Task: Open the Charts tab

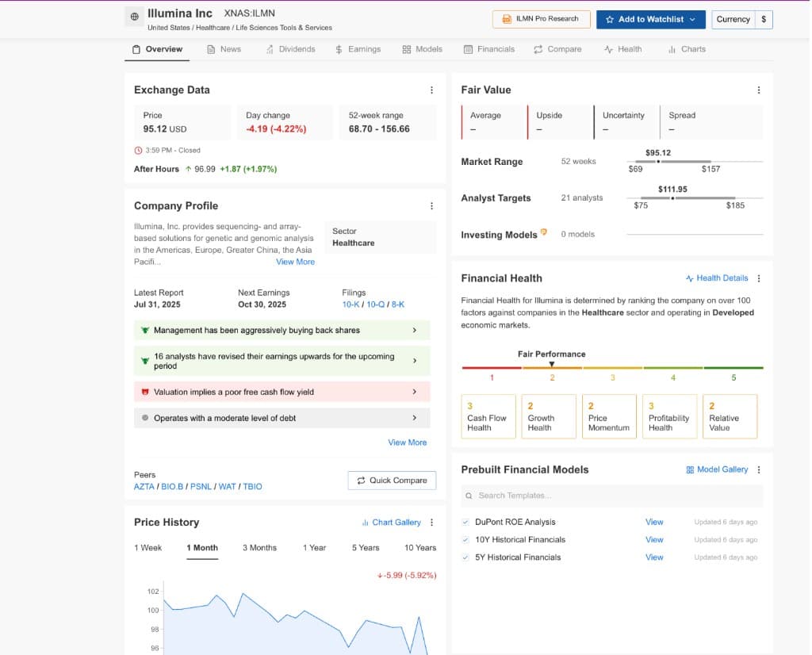Action: click(x=688, y=50)
